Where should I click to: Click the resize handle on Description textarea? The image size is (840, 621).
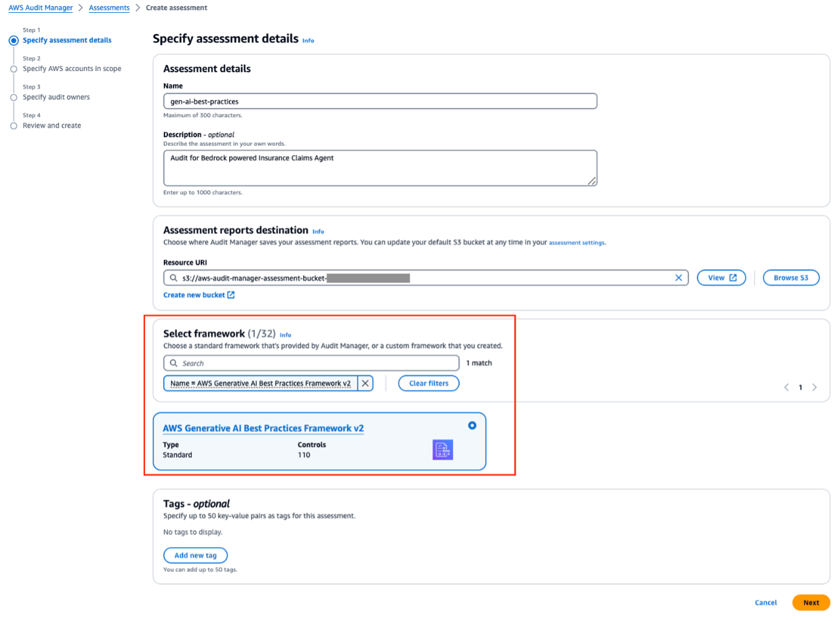[592, 180]
